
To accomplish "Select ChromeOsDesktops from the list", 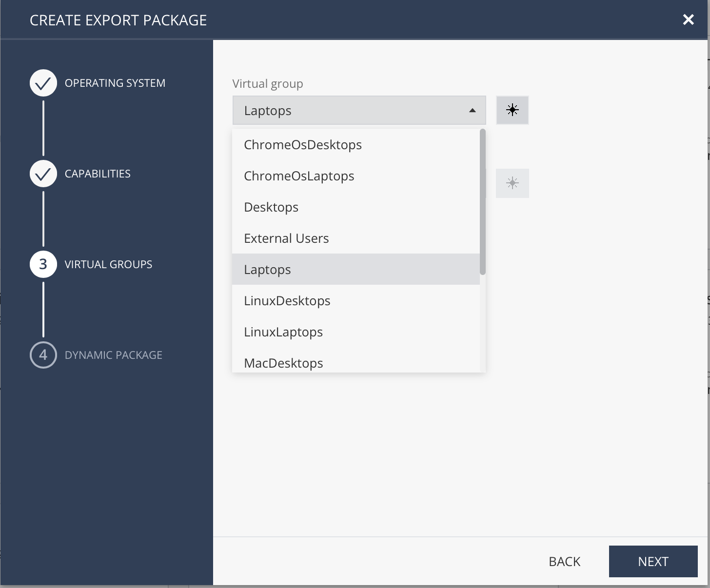I will (303, 145).
